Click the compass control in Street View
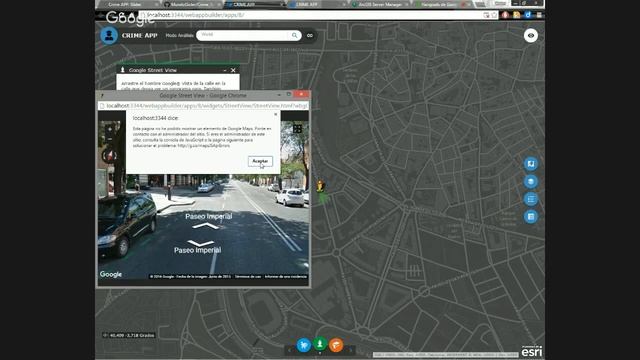Image resolution: width=640 pixels, height=360 pixels. pyautogui.click(x=109, y=156)
